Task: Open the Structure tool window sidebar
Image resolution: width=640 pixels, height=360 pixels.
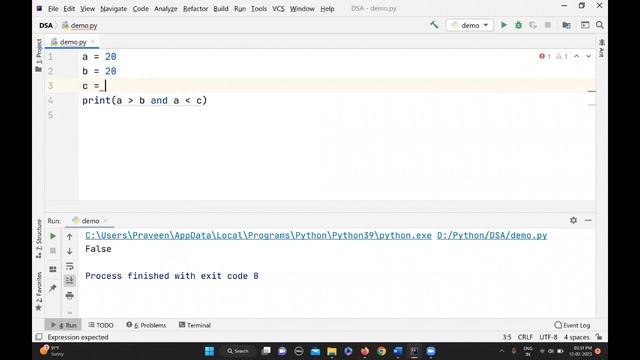Action: (x=39, y=239)
